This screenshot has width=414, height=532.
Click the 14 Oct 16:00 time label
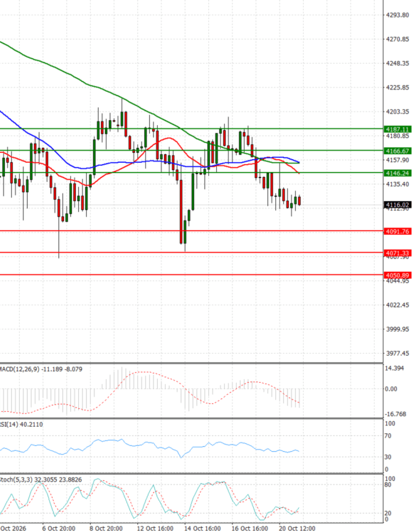pyautogui.click(x=202, y=528)
